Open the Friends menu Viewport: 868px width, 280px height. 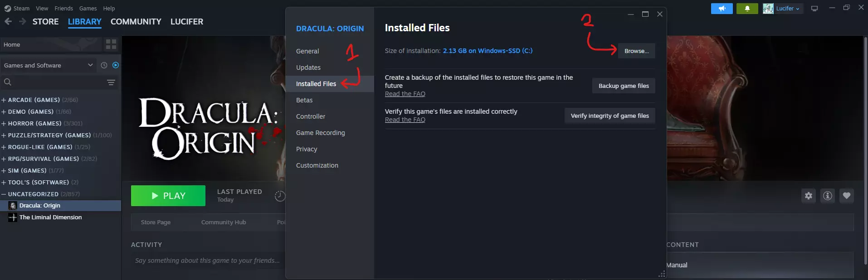[x=63, y=8]
